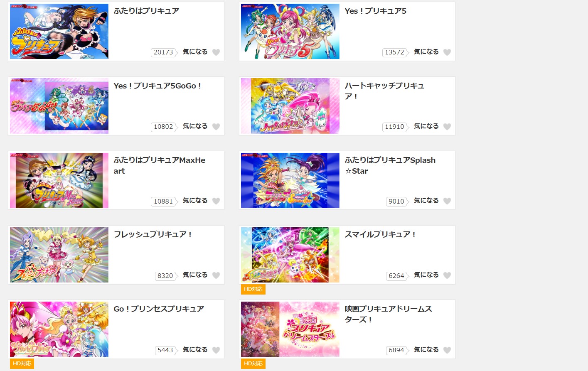The width and height of the screenshot is (588, 371).
Task: Click heart icon for ふたりはプリキュア
Action: pos(216,52)
